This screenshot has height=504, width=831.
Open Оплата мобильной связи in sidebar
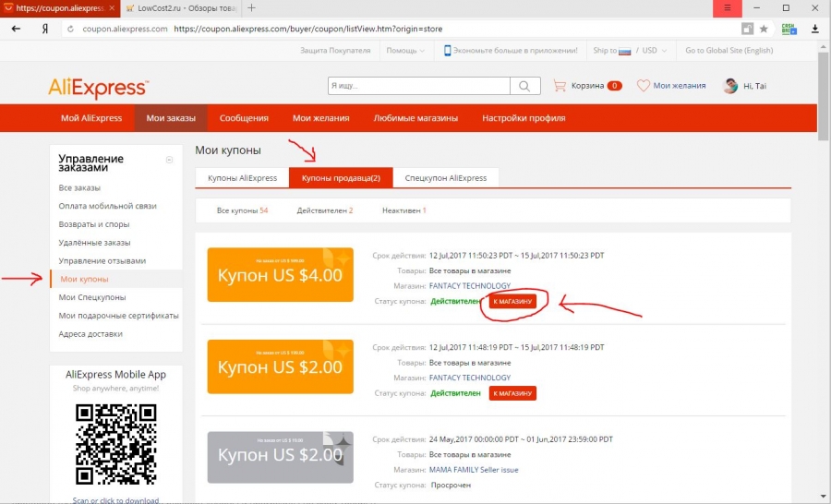coord(108,206)
